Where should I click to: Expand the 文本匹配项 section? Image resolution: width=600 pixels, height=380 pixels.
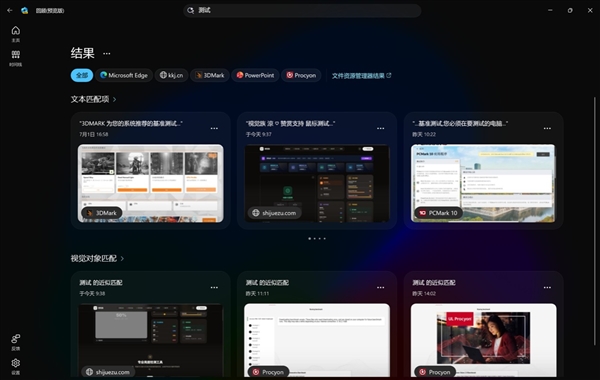pos(93,99)
